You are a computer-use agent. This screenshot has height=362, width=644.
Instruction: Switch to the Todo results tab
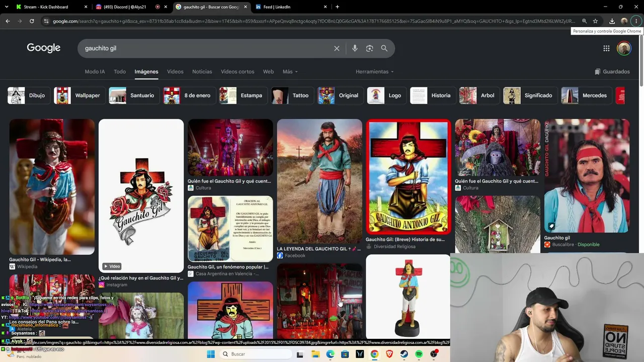coord(120,71)
